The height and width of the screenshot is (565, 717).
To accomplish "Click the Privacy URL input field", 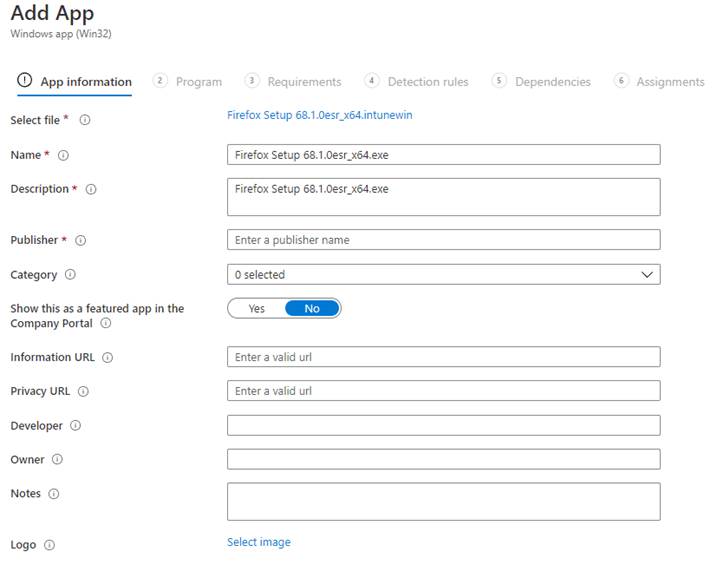I will [x=444, y=391].
